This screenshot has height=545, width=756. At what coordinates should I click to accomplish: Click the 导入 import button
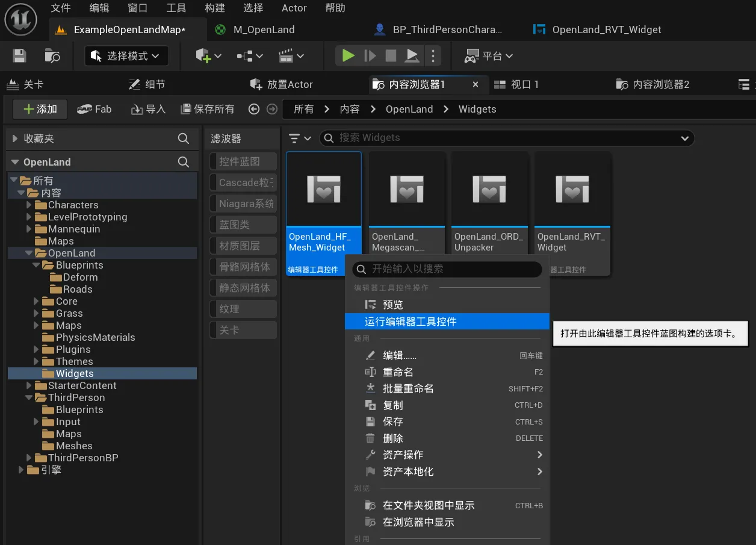pyautogui.click(x=148, y=109)
